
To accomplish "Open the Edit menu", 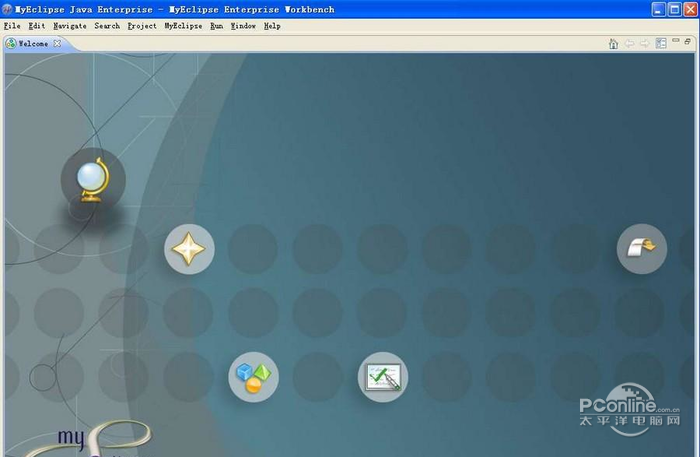I will coord(37,26).
